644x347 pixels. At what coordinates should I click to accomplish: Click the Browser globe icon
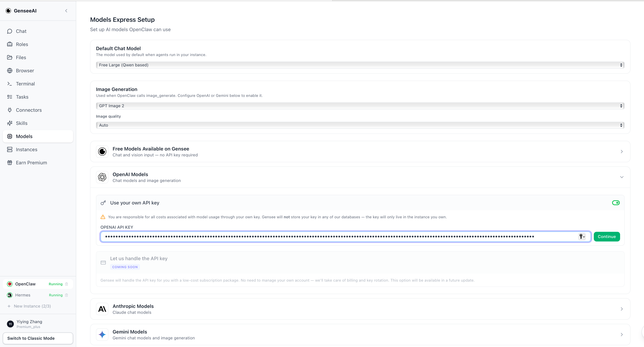point(10,71)
